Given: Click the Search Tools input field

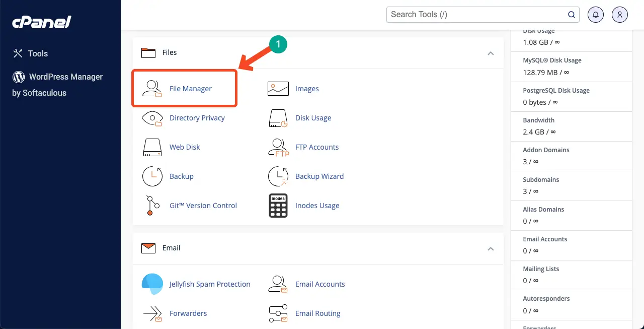Looking at the screenshot, I should coord(475,15).
